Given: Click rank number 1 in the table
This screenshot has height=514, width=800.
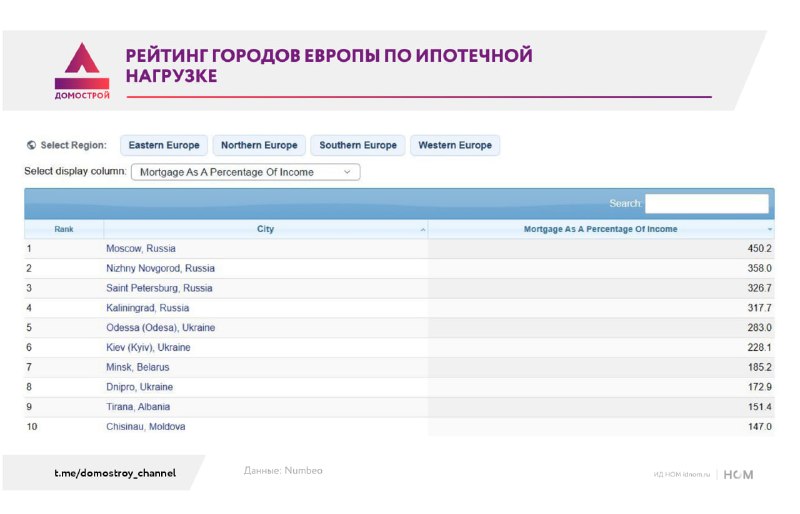Looking at the screenshot, I should click(x=29, y=249).
